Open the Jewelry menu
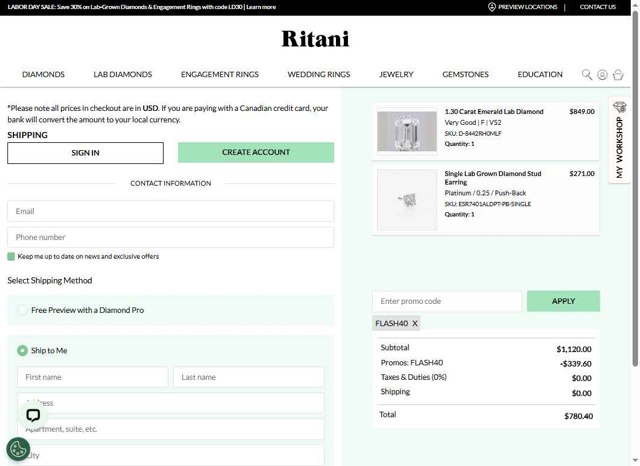640x466 pixels. pyautogui.click(x=396, y=74)
